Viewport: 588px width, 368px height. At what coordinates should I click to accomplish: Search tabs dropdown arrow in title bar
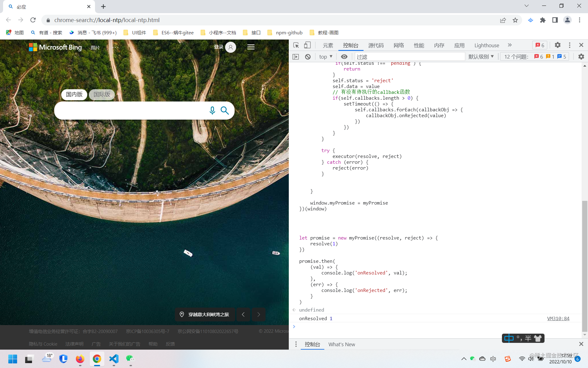tap(526, 6)
